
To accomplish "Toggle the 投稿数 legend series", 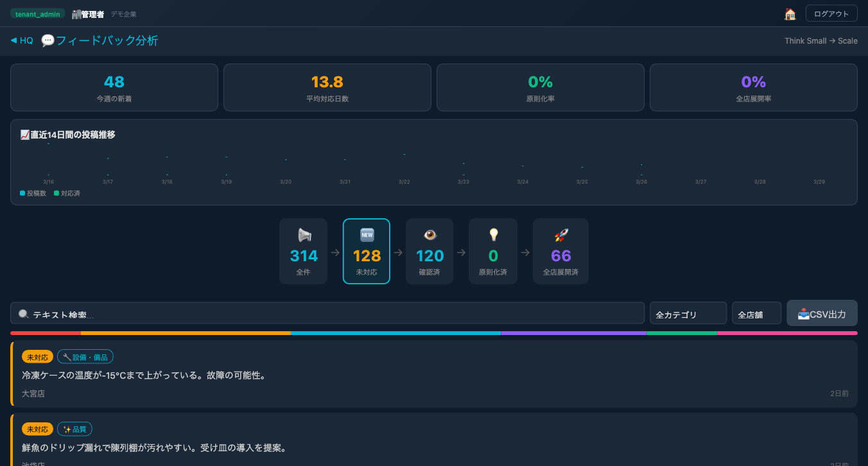I will [x=33, y=193].
